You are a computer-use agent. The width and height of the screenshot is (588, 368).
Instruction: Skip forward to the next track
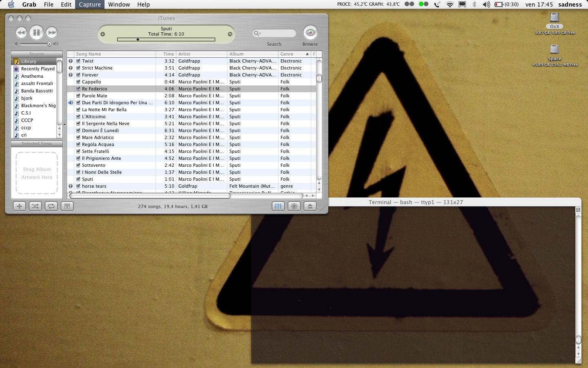(51, 32)
